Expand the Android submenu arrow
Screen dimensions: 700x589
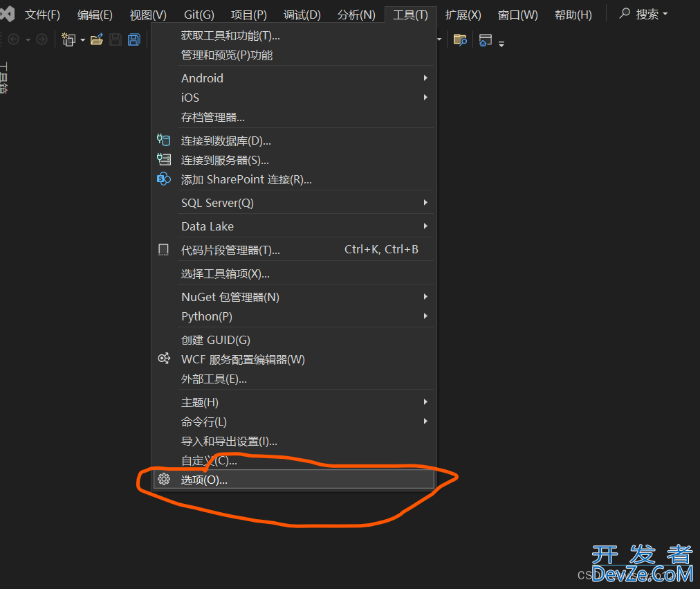[425, 78]
